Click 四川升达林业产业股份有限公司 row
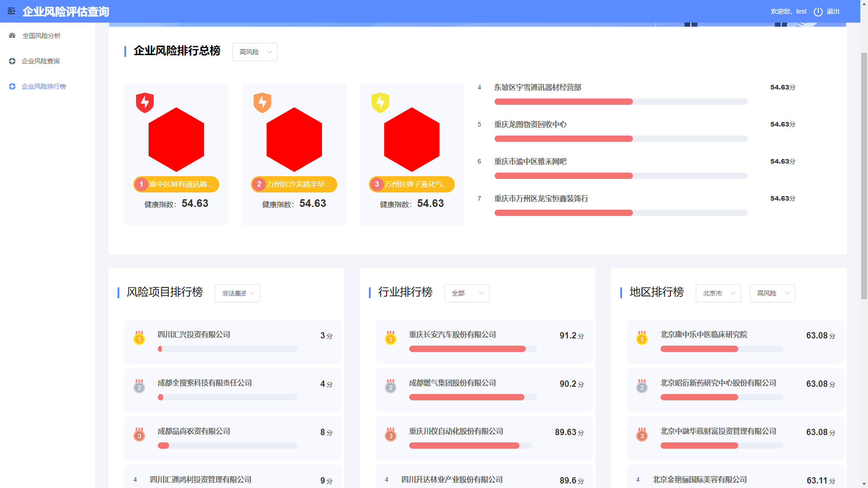This screenshot has width=868, height=488. pyautogui.click(x=484, y=477)
